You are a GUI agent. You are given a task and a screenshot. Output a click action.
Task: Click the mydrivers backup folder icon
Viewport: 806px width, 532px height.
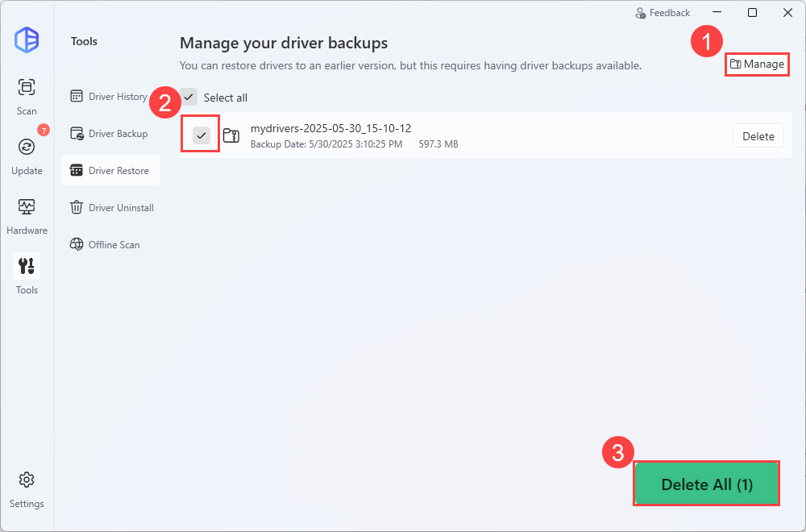pos(231,135)
